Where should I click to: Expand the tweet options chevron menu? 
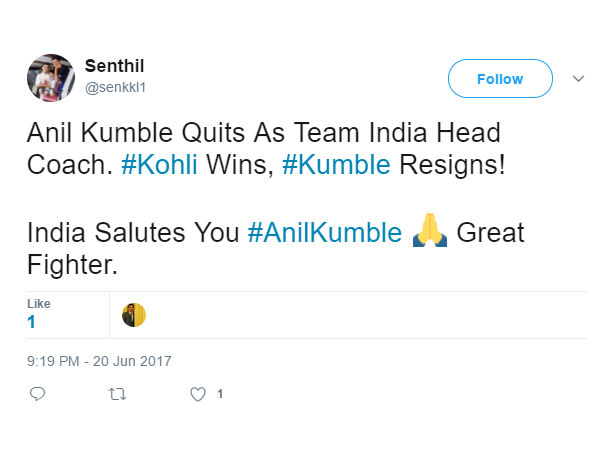[577, 78]
